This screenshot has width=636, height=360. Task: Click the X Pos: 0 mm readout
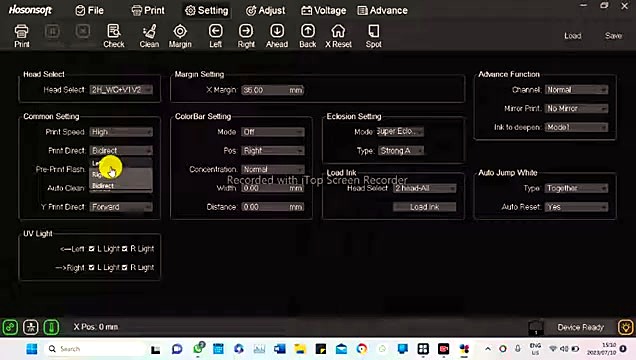click(96, 327)
